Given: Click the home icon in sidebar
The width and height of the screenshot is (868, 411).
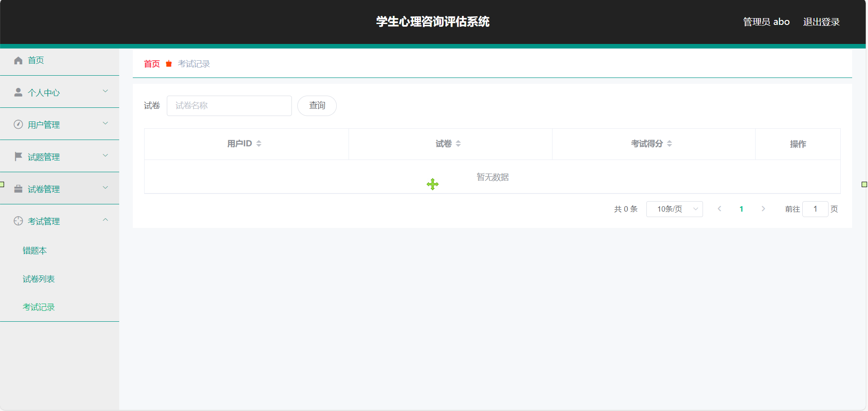Looking at the screenshot, I should coord(18,60).
